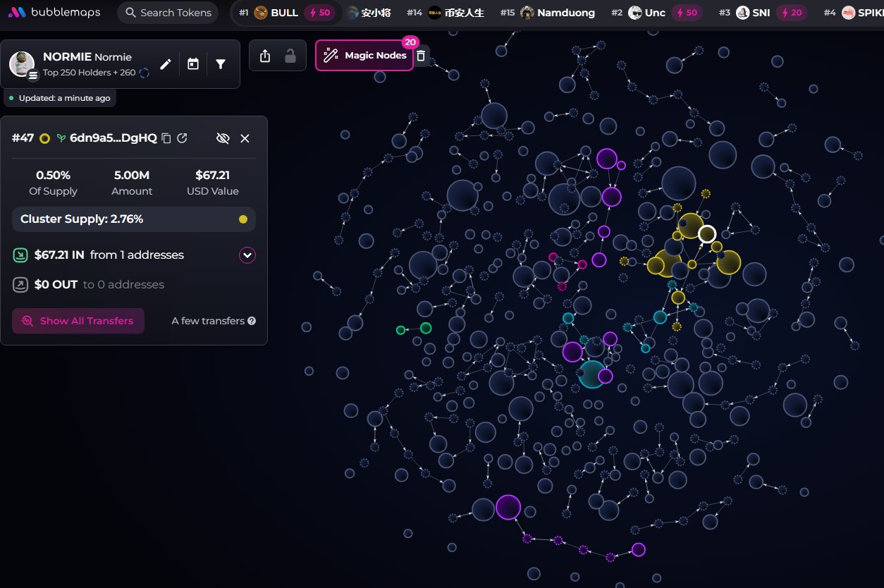Expand the $67.21 IN addresses chevron
This screenshot has height=588, width=884.
[x=247, y=255]
